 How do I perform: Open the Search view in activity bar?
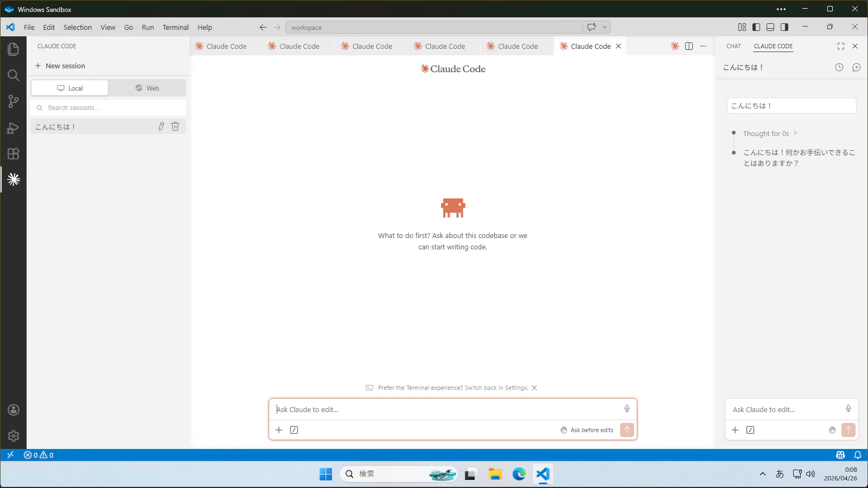pos(14,75)
